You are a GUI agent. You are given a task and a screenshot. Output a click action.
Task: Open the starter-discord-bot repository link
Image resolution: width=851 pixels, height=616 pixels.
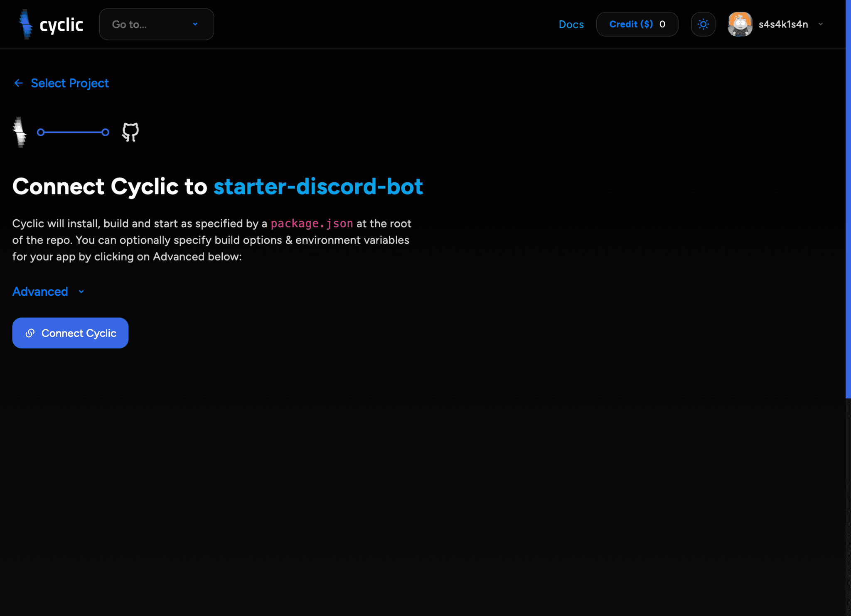click(x=318, y=187)
